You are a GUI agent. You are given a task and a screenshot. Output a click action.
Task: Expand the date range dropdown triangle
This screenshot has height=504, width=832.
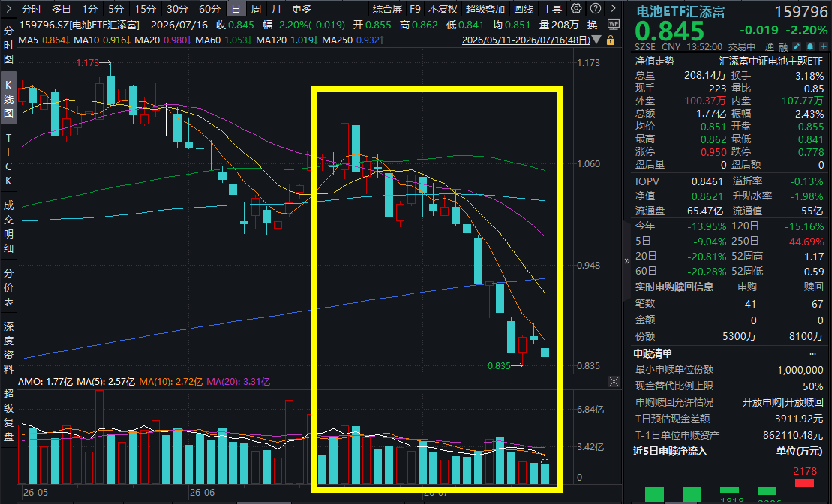(x=597, y=40)
